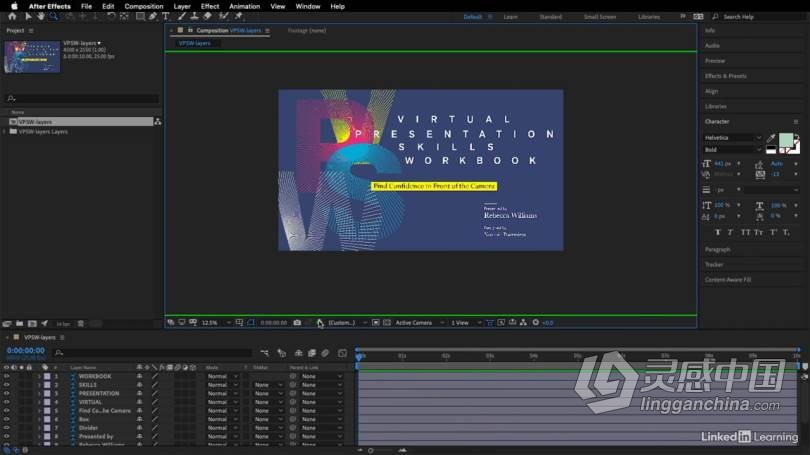Click the create new composition icon in Project panel
This screenshot has width=810, height=455.
[x=32, y=324]
